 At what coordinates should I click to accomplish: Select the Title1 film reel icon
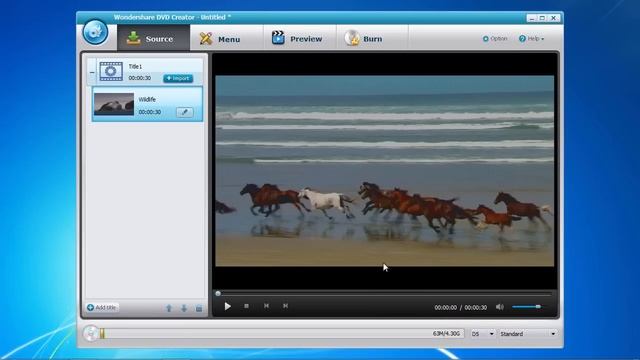(111, 71)
